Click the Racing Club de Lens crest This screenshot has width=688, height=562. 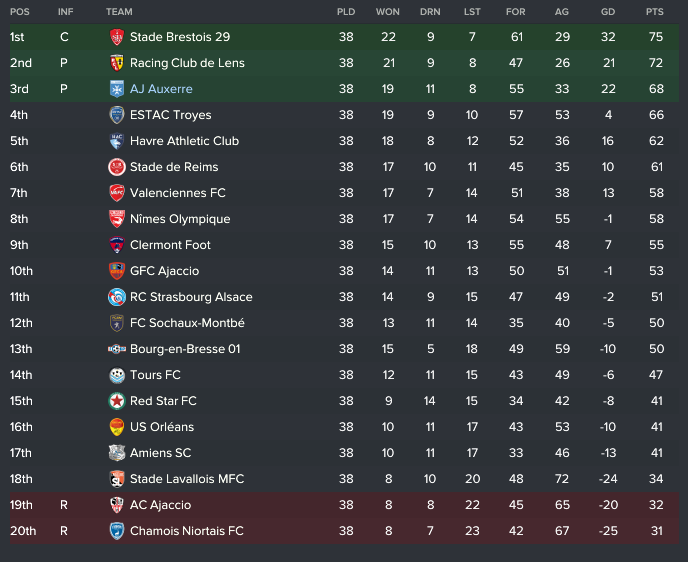click(116, 63)
